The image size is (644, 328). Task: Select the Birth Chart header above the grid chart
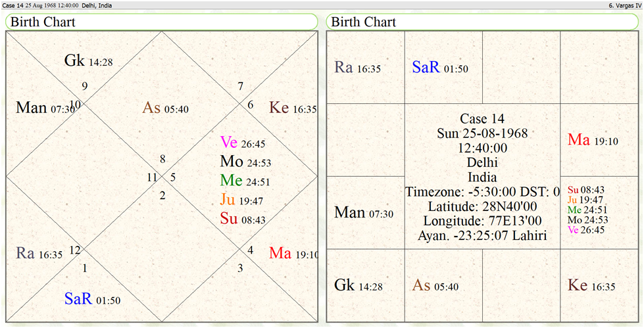click(482, 22)
